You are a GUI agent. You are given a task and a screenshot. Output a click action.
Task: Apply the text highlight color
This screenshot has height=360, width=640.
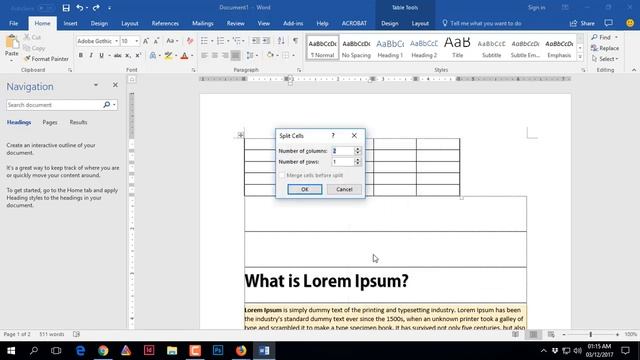tap(168, 56)
